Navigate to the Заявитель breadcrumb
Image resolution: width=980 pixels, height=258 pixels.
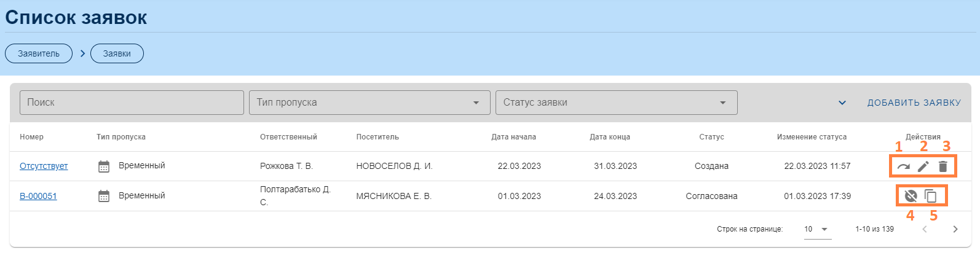pos(39,53)
